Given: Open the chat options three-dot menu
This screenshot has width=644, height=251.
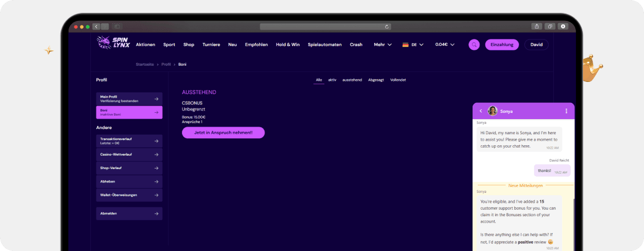Looking at the screenshot, I should (x=566, y=111).
